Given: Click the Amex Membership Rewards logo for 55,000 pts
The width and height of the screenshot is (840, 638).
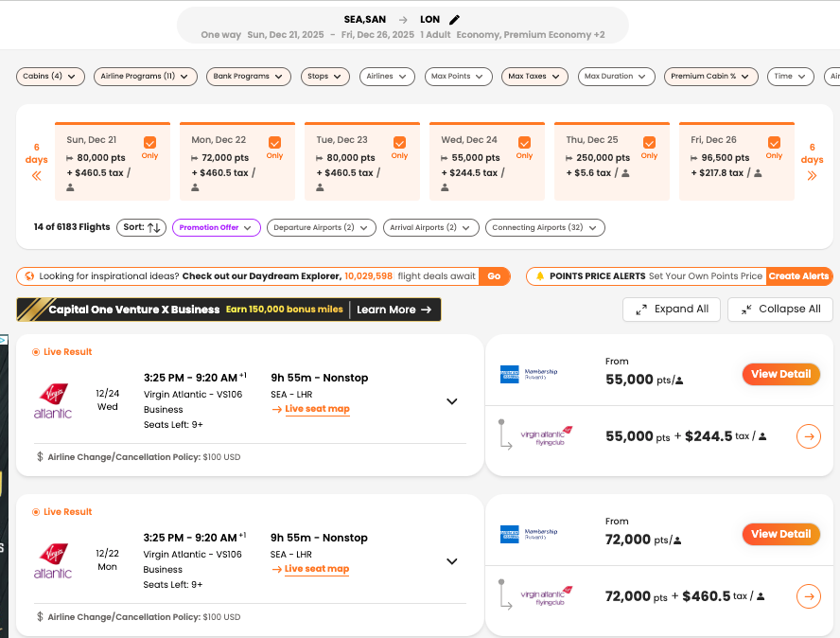Looking at the screenshot, I should pos(529,374).
